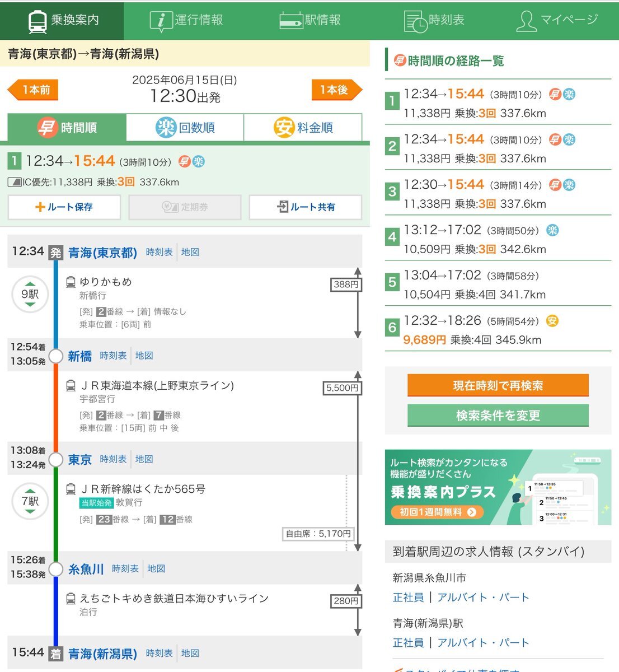This screenshot has height=672, width=619.
Task: Open 正社員 jobs for 新潟県糸魚川市
Action: (409, 598)
